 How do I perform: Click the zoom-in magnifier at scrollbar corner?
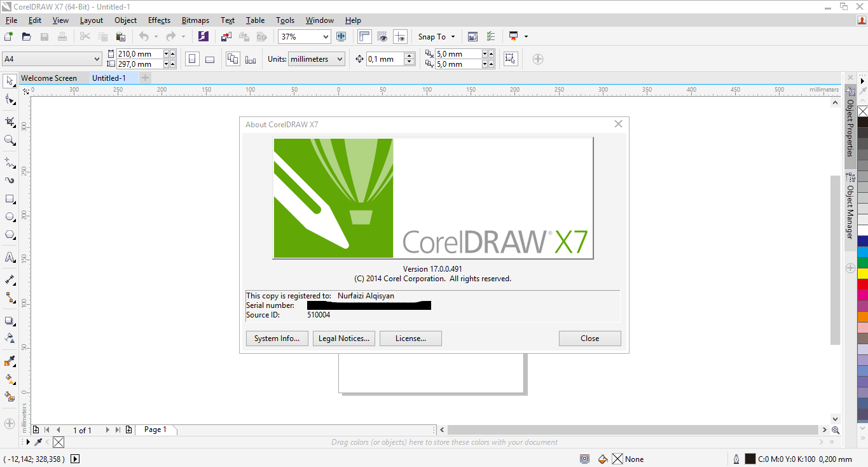pos(836,430)
